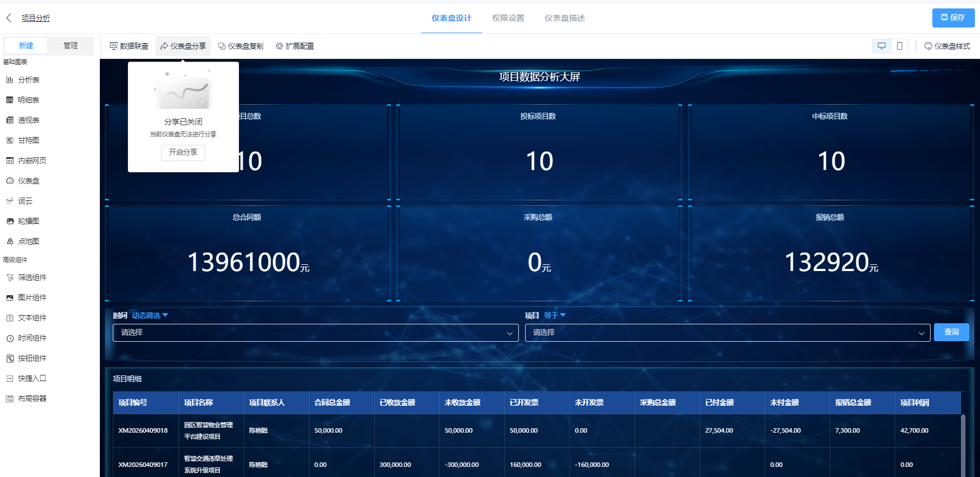Click the back arrow beside 项目分析

coord(9,18)
